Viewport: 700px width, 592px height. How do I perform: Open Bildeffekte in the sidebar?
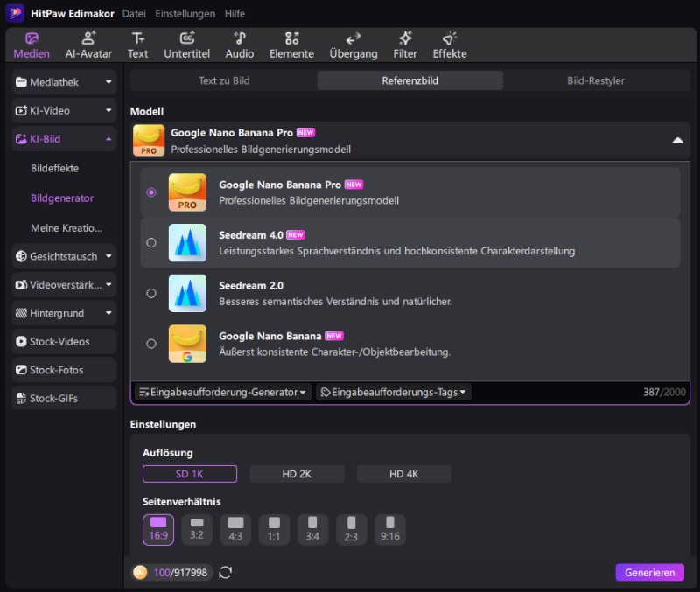pyautogui.click(x=54, y=168)
